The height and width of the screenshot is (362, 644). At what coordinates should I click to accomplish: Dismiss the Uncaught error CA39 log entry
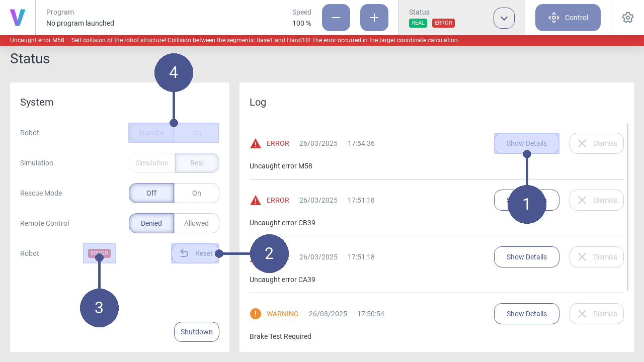[596, 256]
